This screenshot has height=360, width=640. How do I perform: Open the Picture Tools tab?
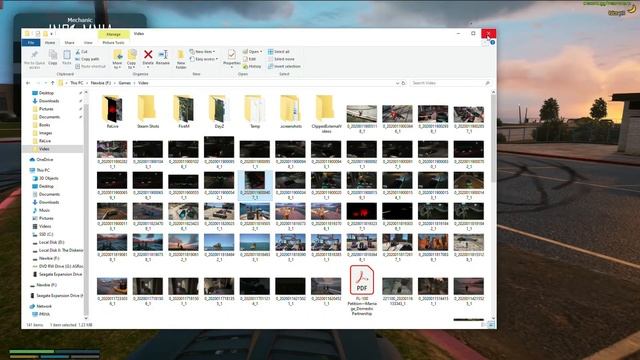113,42
